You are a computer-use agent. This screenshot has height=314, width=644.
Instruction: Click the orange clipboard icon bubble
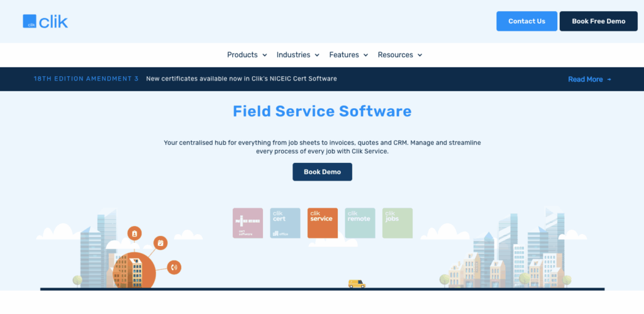[x=135, y=233]
